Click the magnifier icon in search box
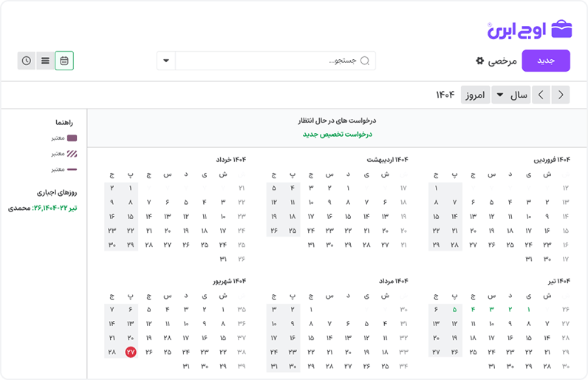The width and height of the screenshot is (588, 380). point(365,61)
